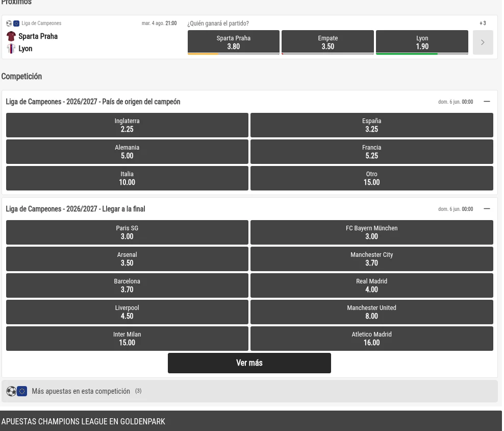Click the Lyon team jersey icon
This screenshot has width=504, height=431.
point(11,49)
